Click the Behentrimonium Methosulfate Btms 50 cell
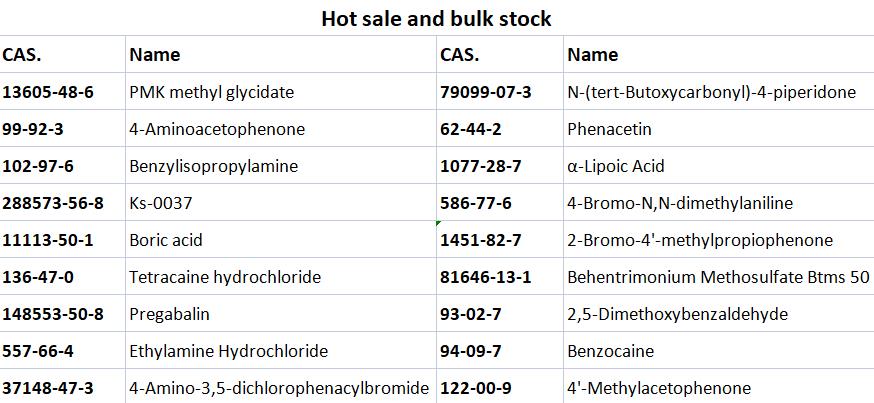 click(x=717, y=277)
